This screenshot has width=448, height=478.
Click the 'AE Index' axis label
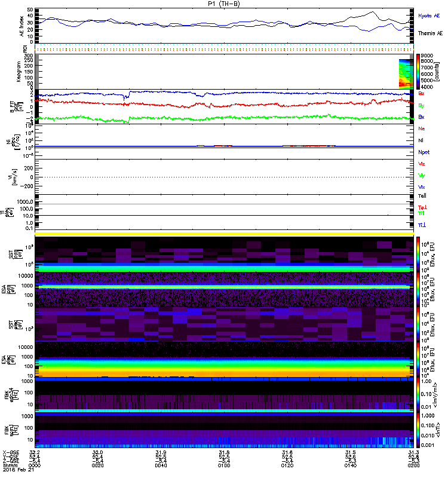click(x=22, y=26)
